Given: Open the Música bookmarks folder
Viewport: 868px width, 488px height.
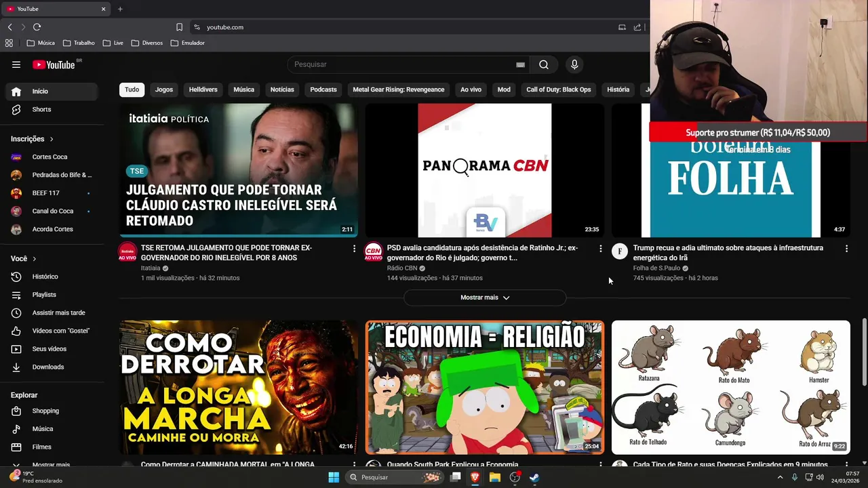Looking at the screenshot, I should click(41, 43).
